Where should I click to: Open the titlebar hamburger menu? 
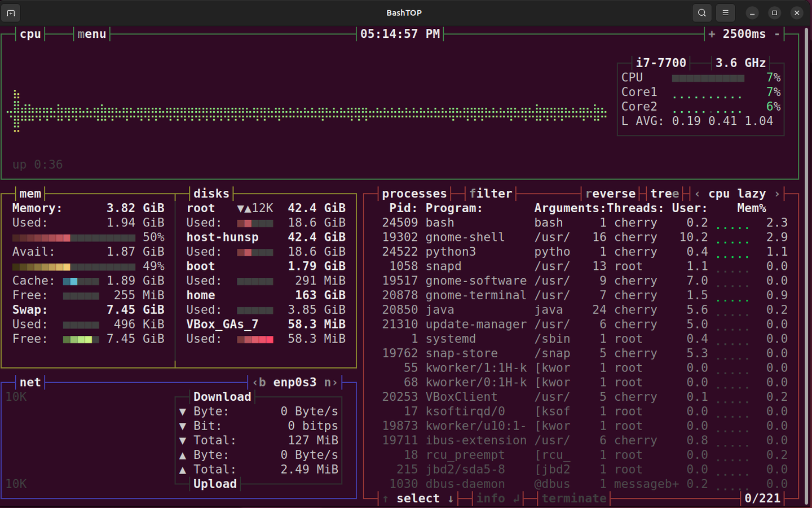[x=725, y=12]
